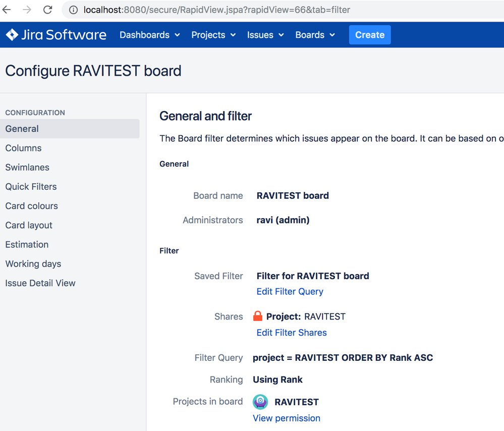This screenshot has height=431, width=504.
Task: Click the red lock icon beside Project share
Action: [258, 316]
